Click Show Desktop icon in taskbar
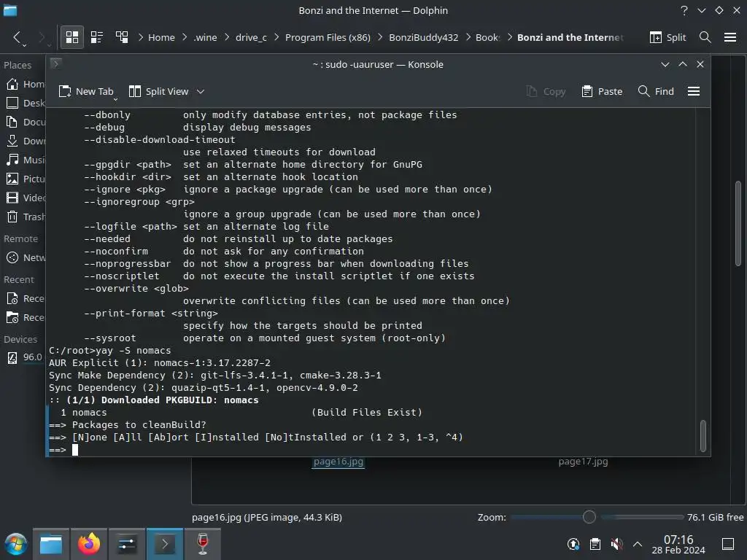The image size is (747, 560). (x=728, y=544)
